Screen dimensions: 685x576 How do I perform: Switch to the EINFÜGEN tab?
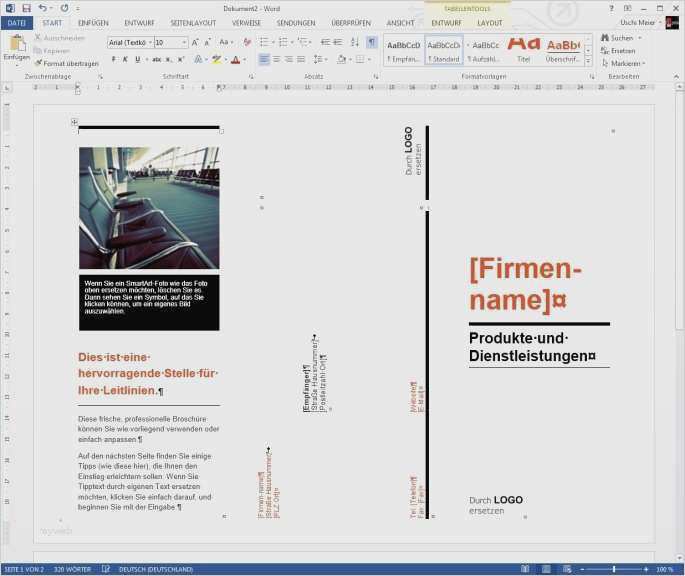pyautogui.click(x=93, y=22)
